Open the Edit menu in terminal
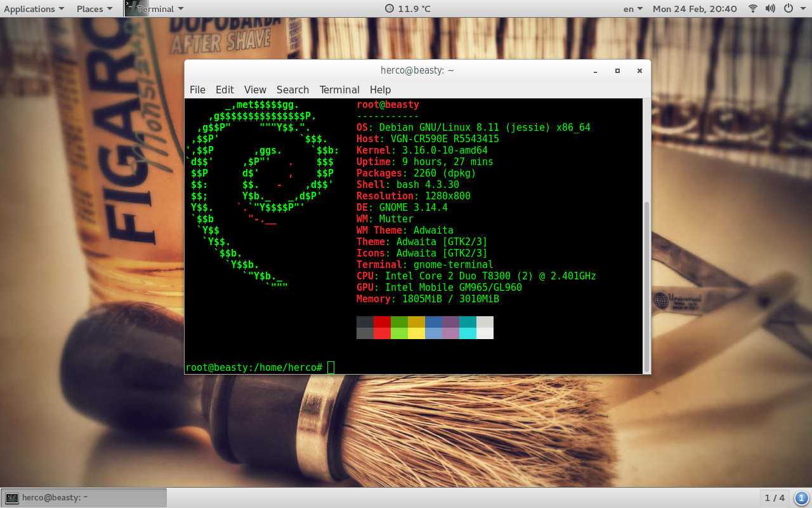812x508 pixels. click(x=225, y=90)
